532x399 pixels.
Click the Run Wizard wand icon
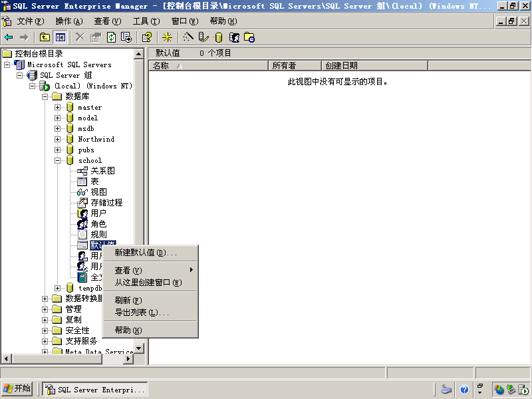tap(188, 37)
